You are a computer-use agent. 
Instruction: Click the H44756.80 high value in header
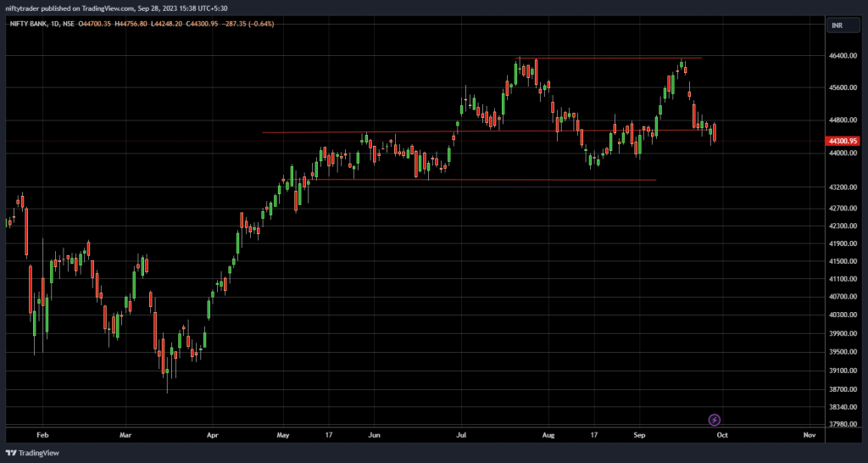coord(131,24)
